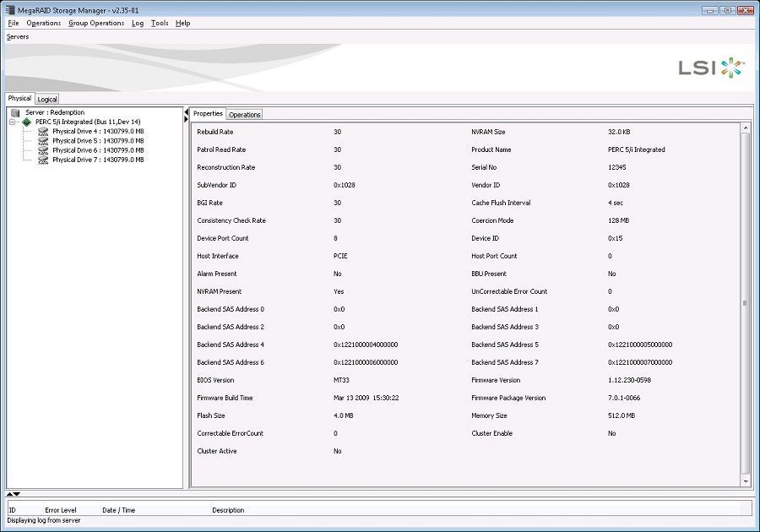The width and height of the screenshot is (760, 532).
Task: Select Physical Drive 6 : 1430799.0 MB
Action: pos(98,150)
